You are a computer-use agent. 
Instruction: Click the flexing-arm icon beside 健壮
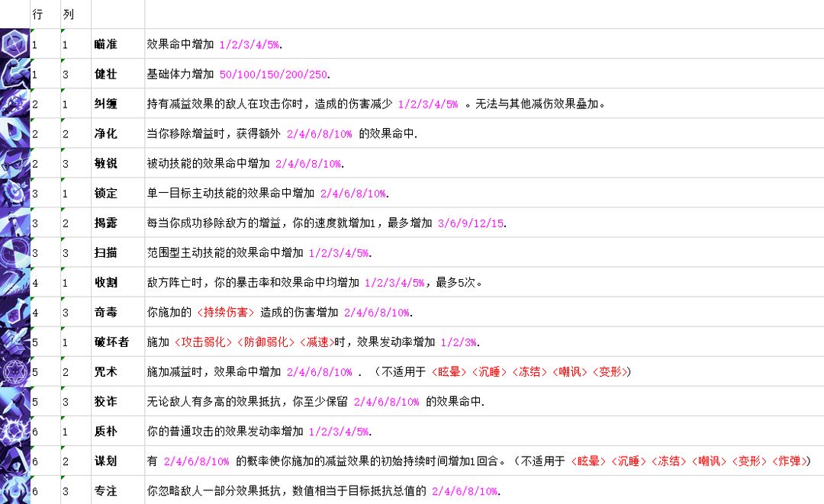[x=14, y=73]
